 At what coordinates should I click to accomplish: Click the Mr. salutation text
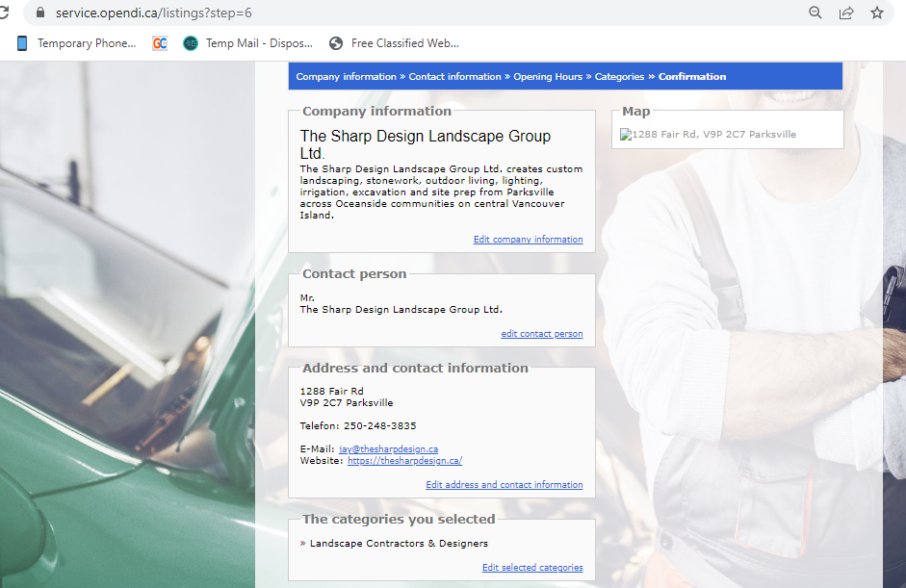point(307,298)
